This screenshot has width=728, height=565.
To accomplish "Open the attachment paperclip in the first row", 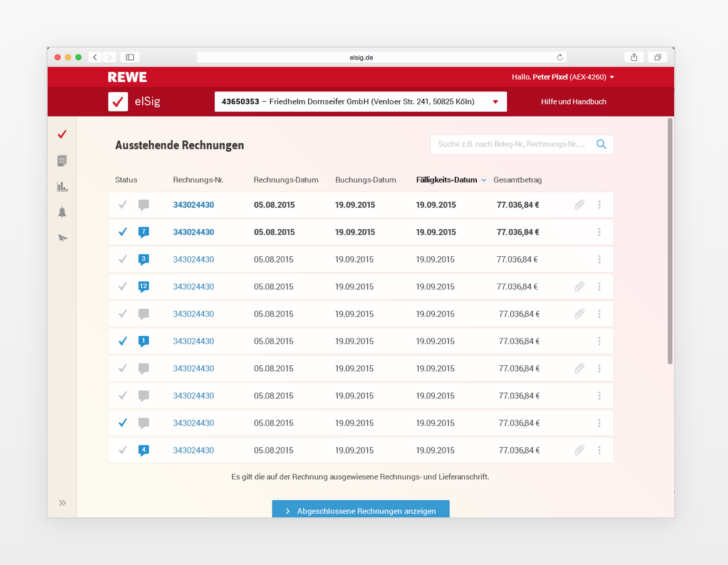I will 580,205.
